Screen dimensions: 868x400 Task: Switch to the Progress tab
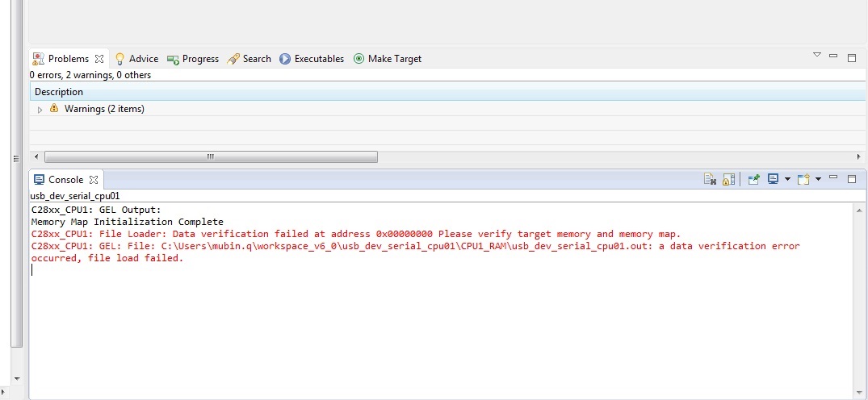coord(193,59)
